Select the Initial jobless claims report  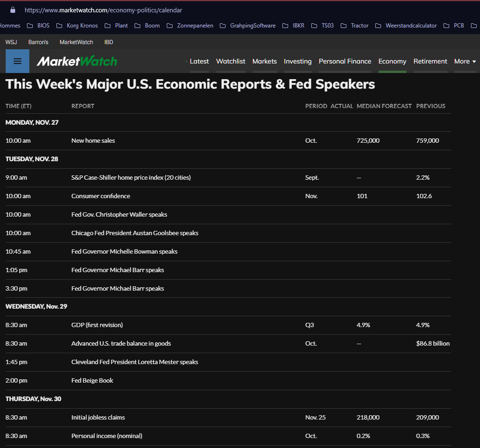[98, 417]
